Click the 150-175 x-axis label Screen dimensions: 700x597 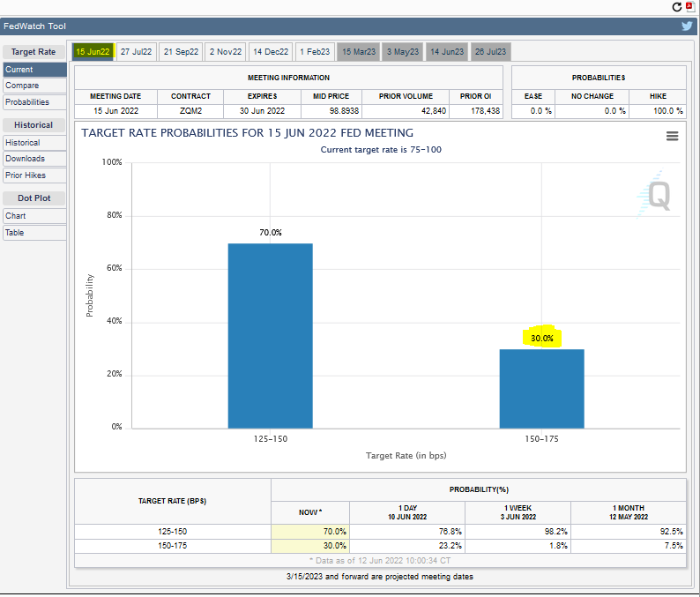point(541,439)
